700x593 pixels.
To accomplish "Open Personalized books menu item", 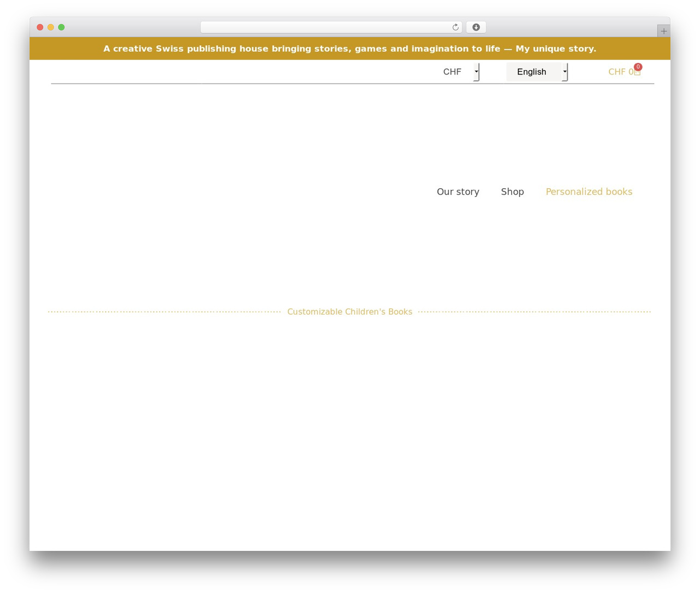I will pyautogui.click(x=589, y=191).
